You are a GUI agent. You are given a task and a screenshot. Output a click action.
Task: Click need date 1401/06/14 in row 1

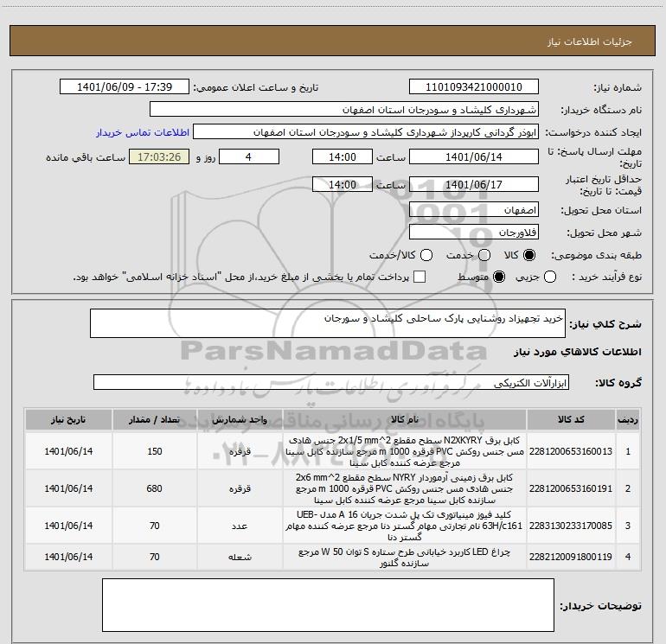click(68, 451)
